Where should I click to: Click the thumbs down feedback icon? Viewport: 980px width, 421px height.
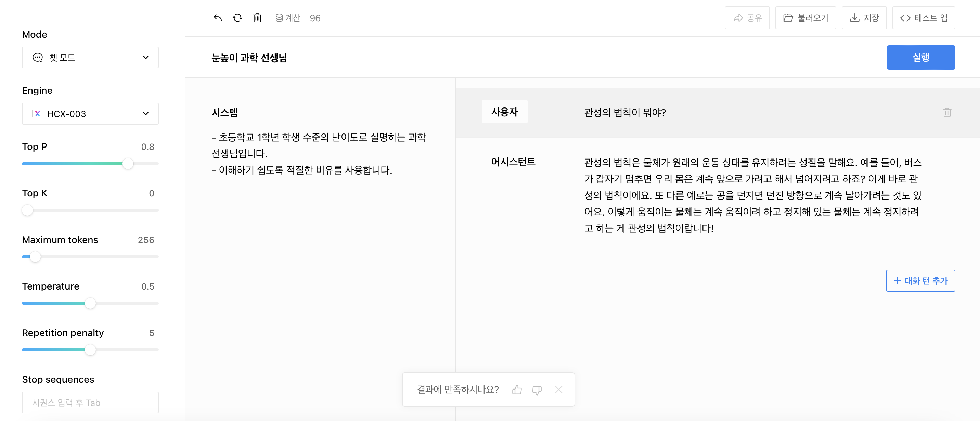pyautogui.click(x=537, y=390)
